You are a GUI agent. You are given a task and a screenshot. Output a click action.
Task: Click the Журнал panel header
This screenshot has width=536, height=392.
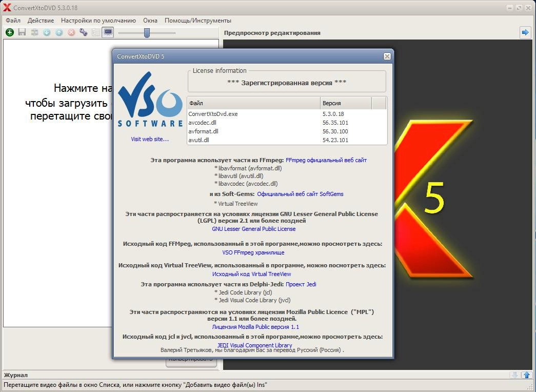tap(16, 375)
